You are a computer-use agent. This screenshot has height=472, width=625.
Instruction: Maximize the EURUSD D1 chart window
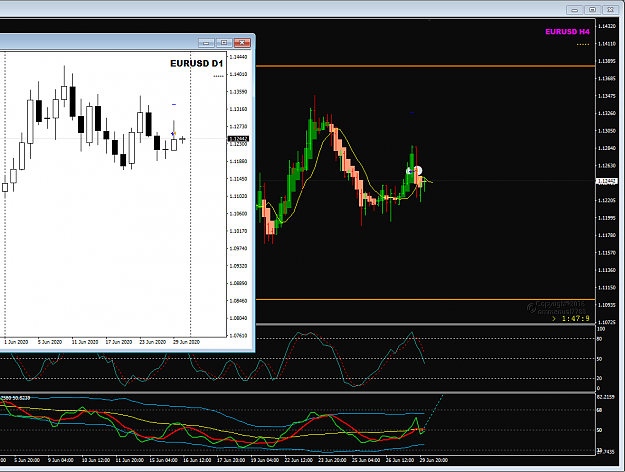[224, 43]
